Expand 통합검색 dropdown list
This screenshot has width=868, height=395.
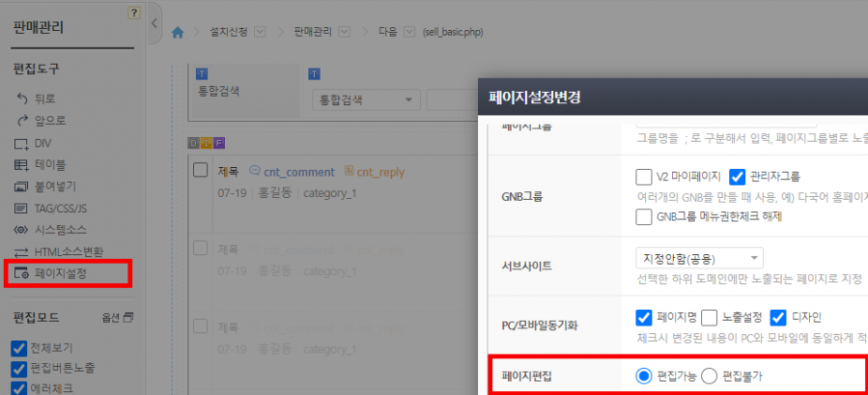pyautogui.click(x=366, y=99)
